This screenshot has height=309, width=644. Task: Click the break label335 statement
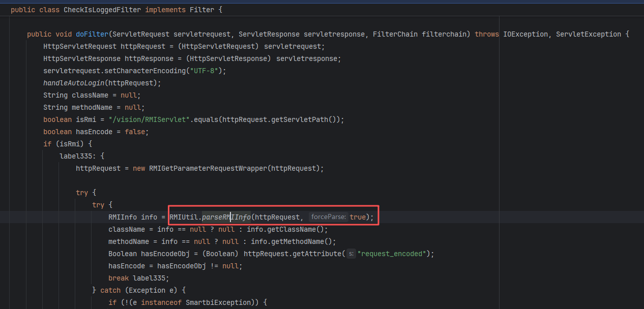138,278
